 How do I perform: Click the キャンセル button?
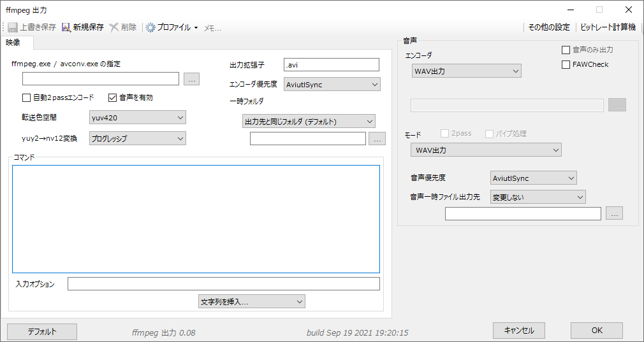519,331
